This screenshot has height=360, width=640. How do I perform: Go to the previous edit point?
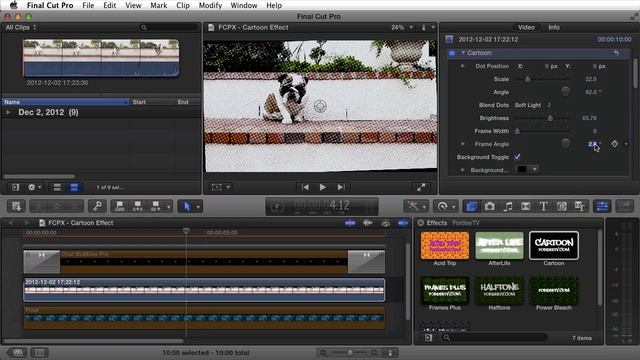pos(305,187)
